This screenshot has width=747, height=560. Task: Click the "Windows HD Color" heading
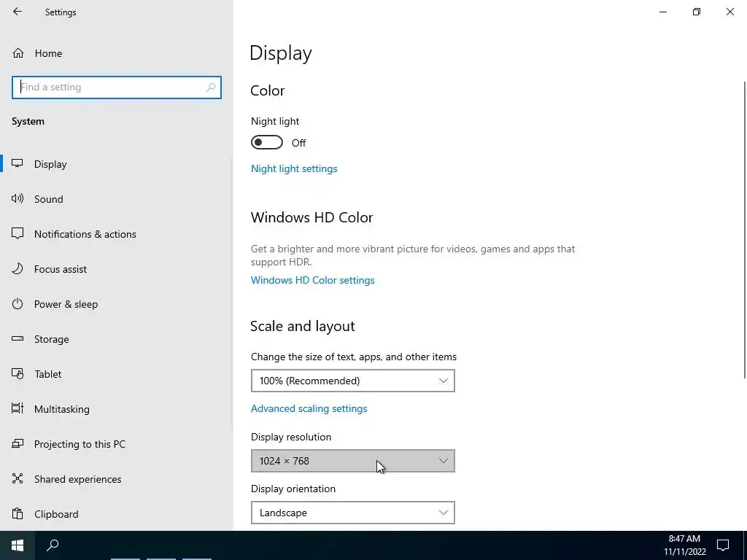pyautogui.click(x=312, y=217)
